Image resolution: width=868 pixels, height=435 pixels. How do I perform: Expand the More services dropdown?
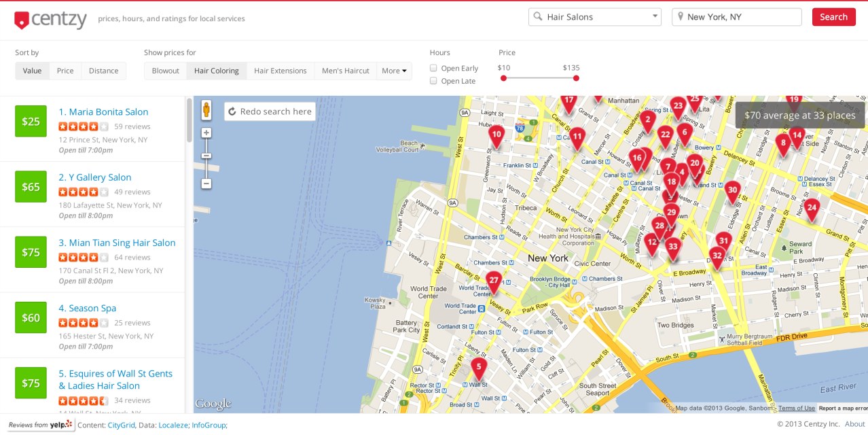(394, 71)
